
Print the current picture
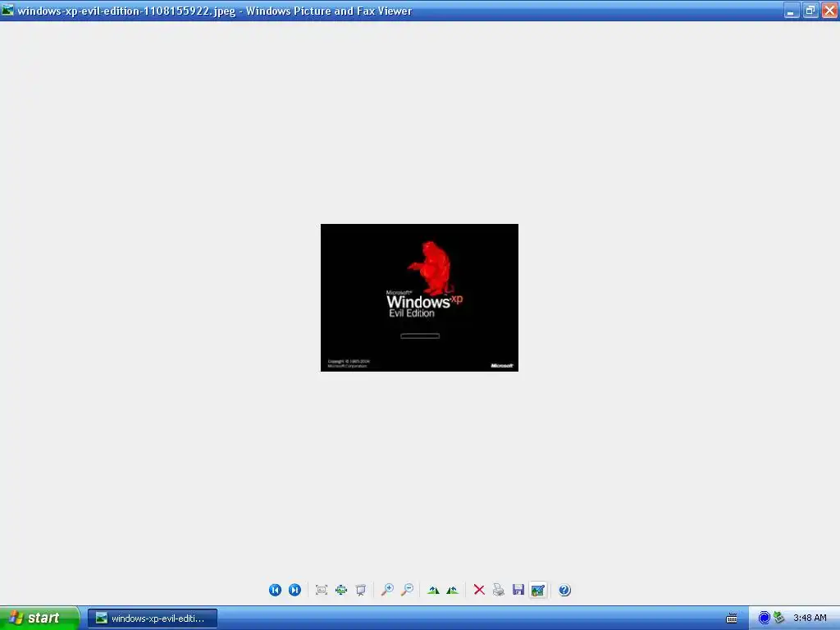tap(499, 590)
